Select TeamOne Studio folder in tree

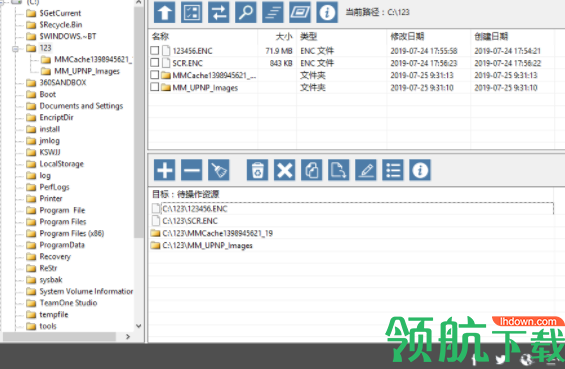click(68, 303)
